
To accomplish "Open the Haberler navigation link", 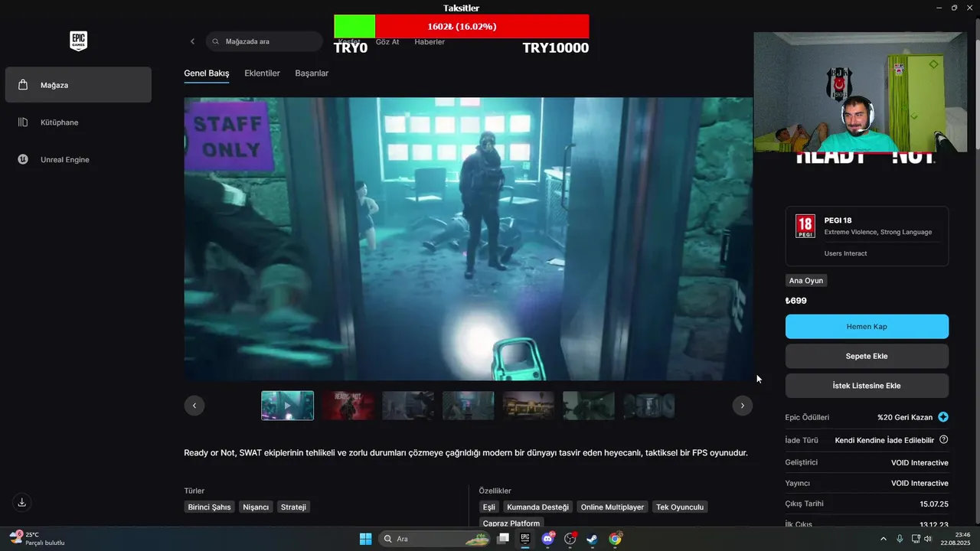I will pyautogui.click(x=430, y=42).
